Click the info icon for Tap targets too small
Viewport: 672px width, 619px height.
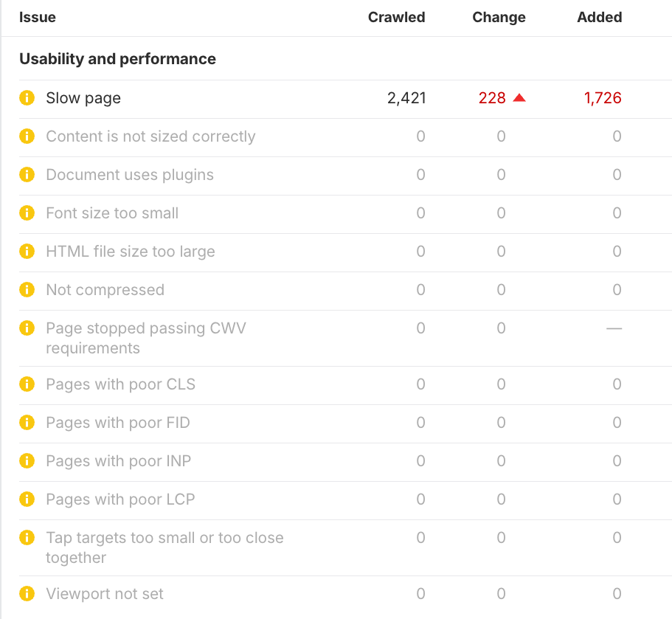pyautogui.click(x=27, y=538)
